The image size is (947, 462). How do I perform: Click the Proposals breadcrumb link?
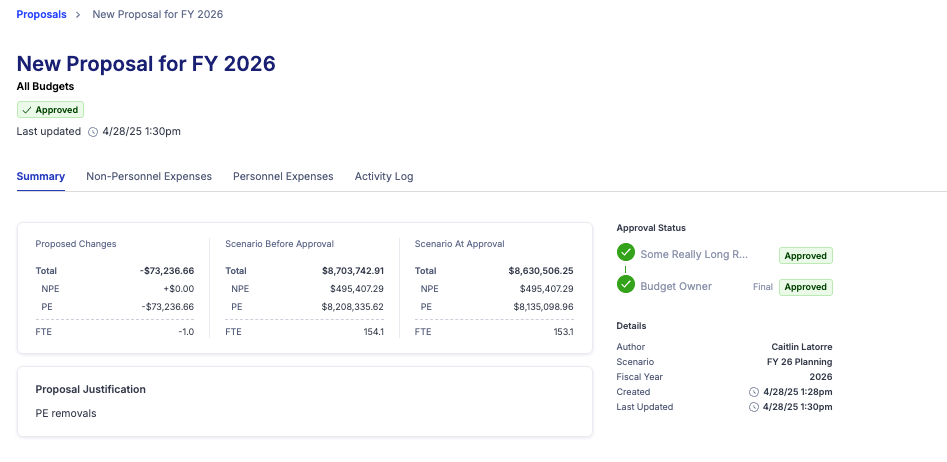click(x=41, y=14)
